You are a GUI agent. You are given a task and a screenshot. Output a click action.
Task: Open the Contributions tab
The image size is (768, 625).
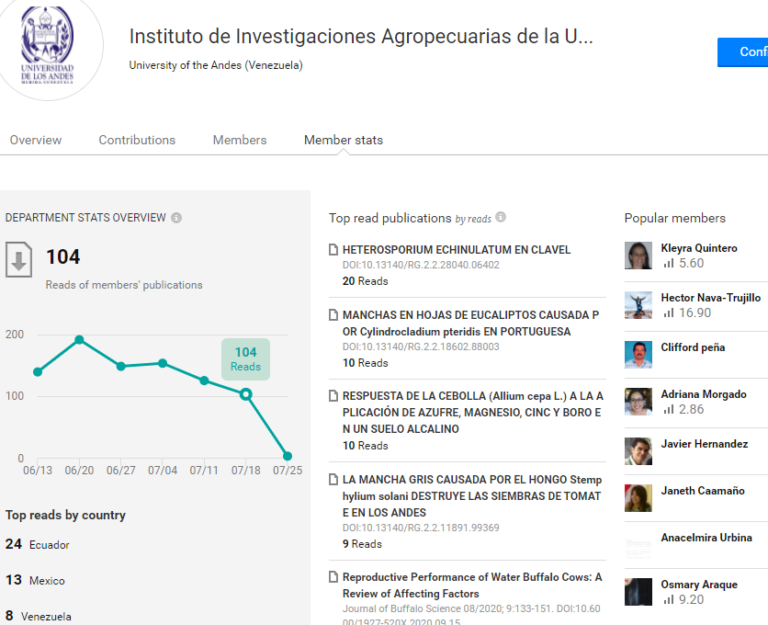click(137, 140)
